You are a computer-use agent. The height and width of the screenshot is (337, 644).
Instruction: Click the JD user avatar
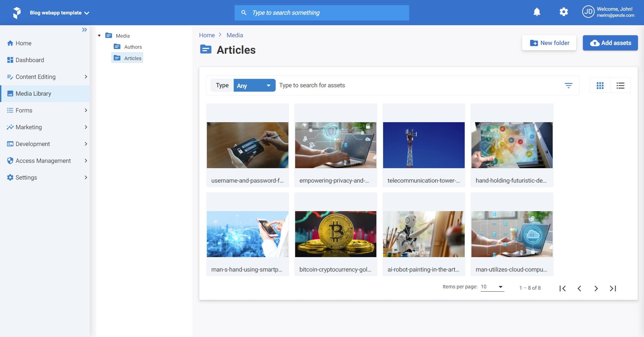pos(588,12)
